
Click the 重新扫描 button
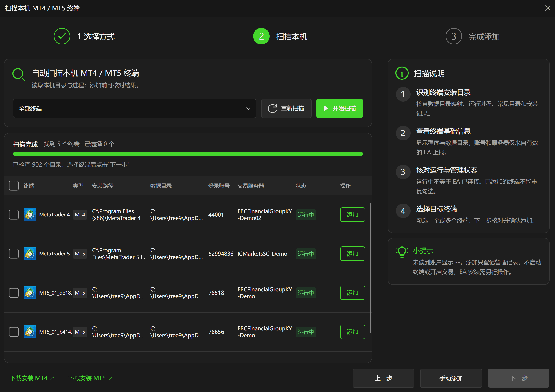[286, 108]
